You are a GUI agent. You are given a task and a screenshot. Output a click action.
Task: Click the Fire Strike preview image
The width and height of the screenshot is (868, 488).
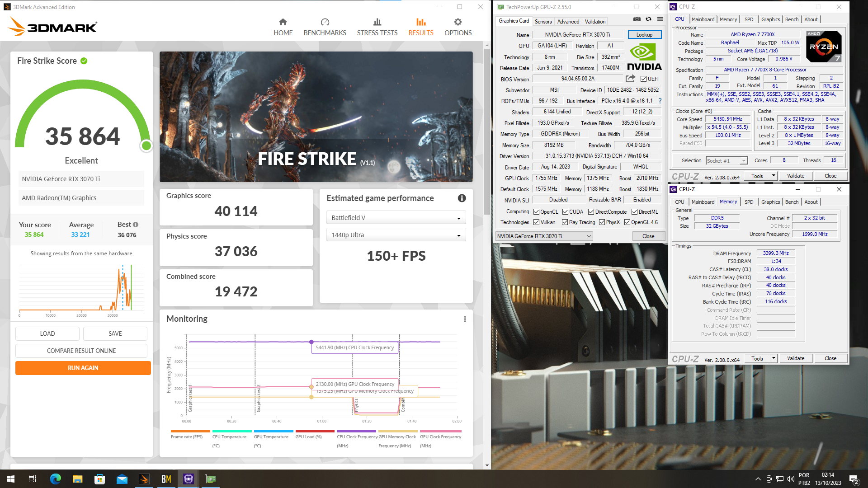click(316, 117)
